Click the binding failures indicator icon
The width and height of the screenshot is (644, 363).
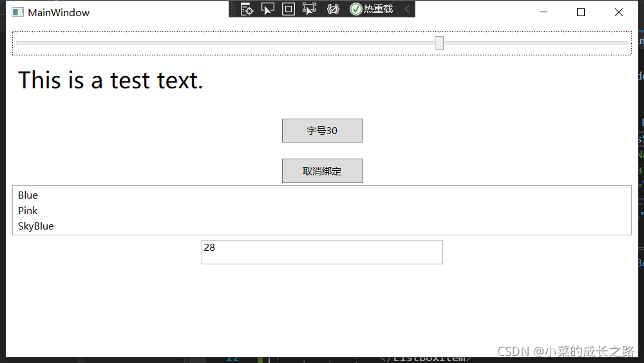333,9
